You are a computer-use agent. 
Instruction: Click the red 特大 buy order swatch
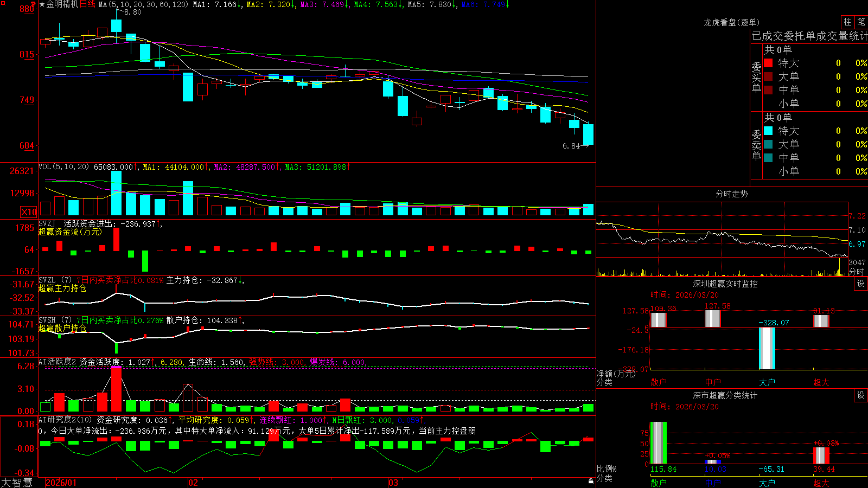pos(768,63)
